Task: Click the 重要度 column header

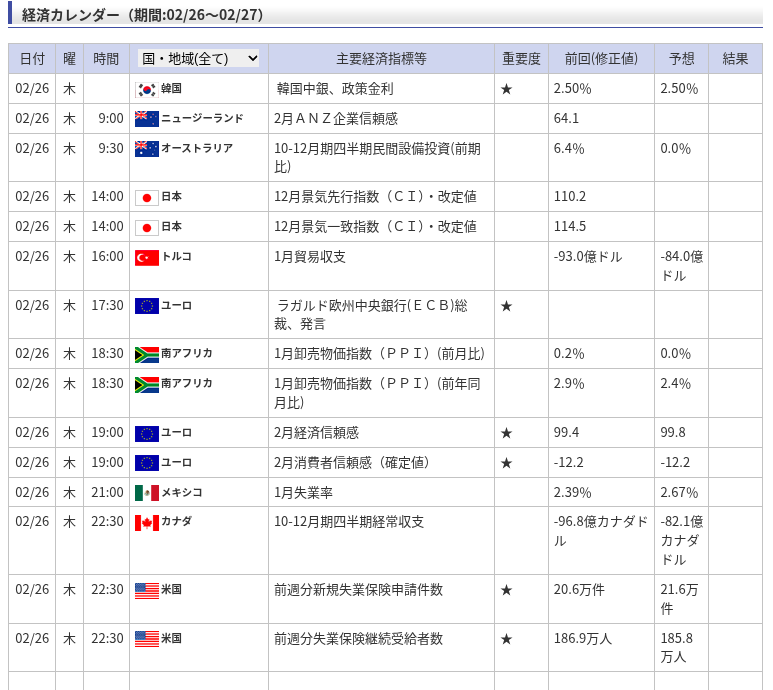Action: (x=521, y=59)
